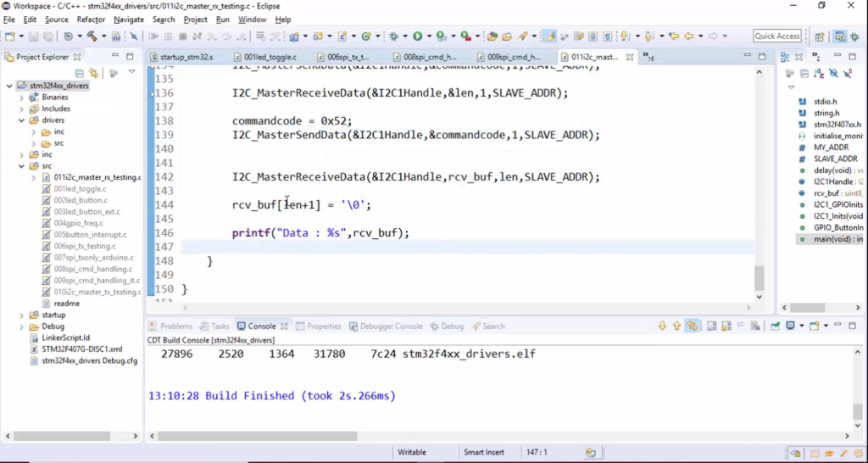This screenshot has width=868, height=463.
Task: Close the 011i2c_master editor tab
Action: tap(630, 57)
